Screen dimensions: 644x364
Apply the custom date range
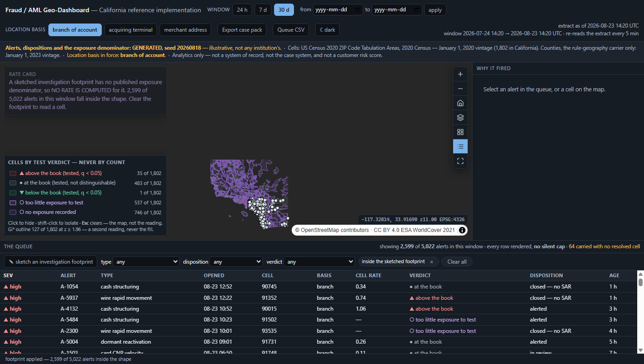[x=435, y=10]
